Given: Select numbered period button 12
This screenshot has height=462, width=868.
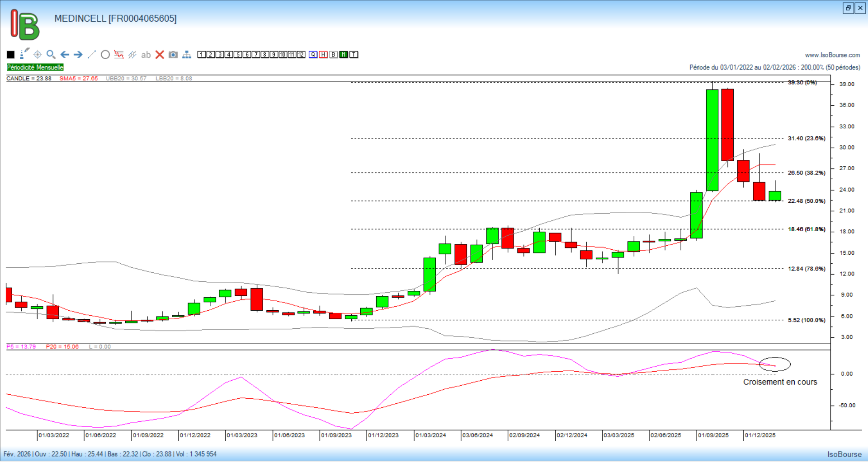Looking at the screenshot, I should point(301,55).
